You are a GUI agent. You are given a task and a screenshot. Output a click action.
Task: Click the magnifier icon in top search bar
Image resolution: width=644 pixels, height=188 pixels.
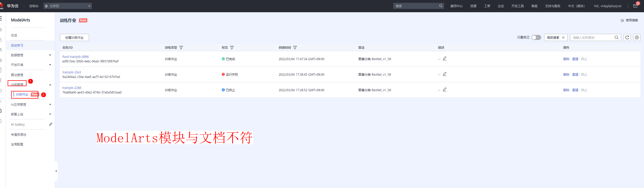(x=441, y=6)
